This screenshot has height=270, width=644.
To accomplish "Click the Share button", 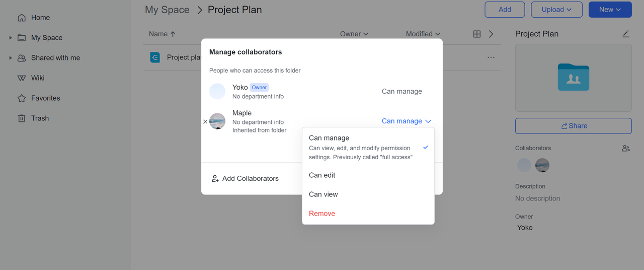I will [x=573, y=126].
